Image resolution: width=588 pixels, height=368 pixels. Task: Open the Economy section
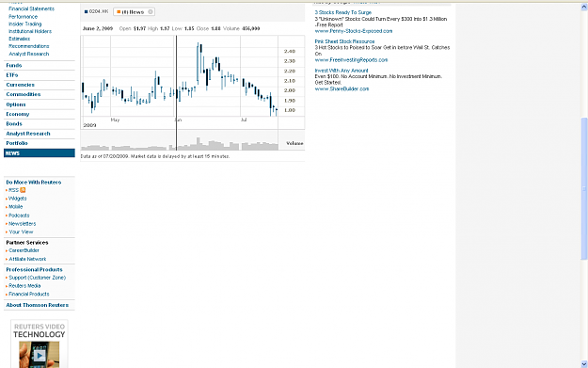point(18,114)
